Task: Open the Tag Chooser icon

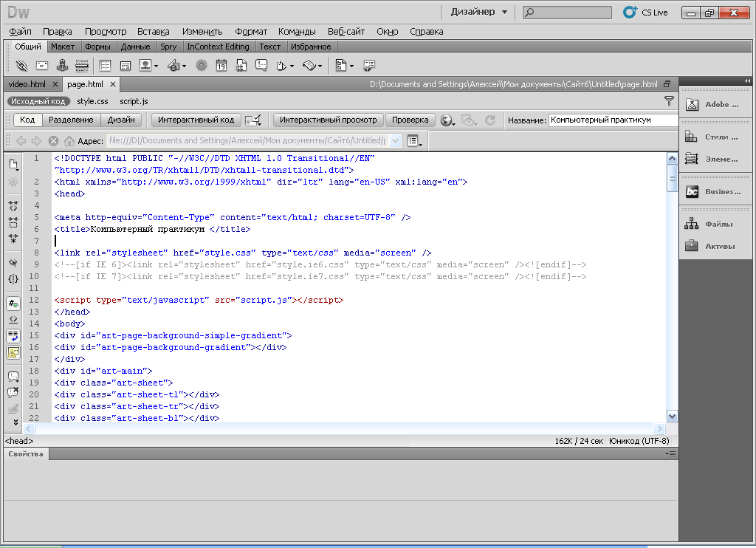Action: (x=370, y=66)
